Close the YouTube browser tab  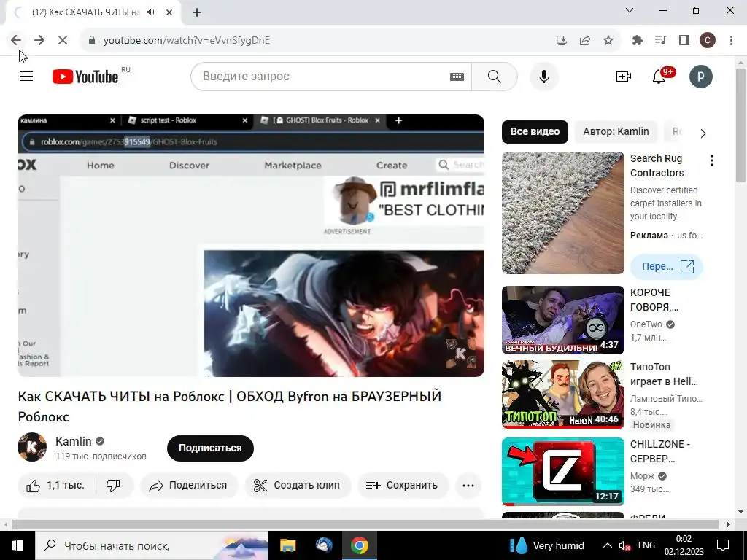coord(169,12)
